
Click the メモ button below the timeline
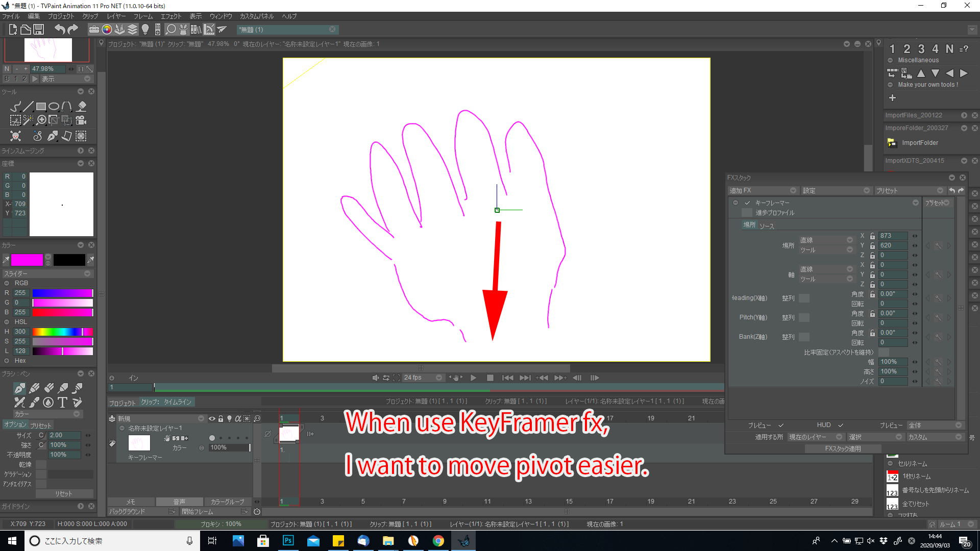click(x=131, y=502)
